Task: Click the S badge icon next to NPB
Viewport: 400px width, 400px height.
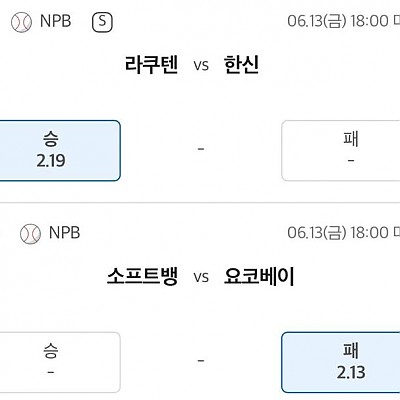Action: tap(102, 22)
